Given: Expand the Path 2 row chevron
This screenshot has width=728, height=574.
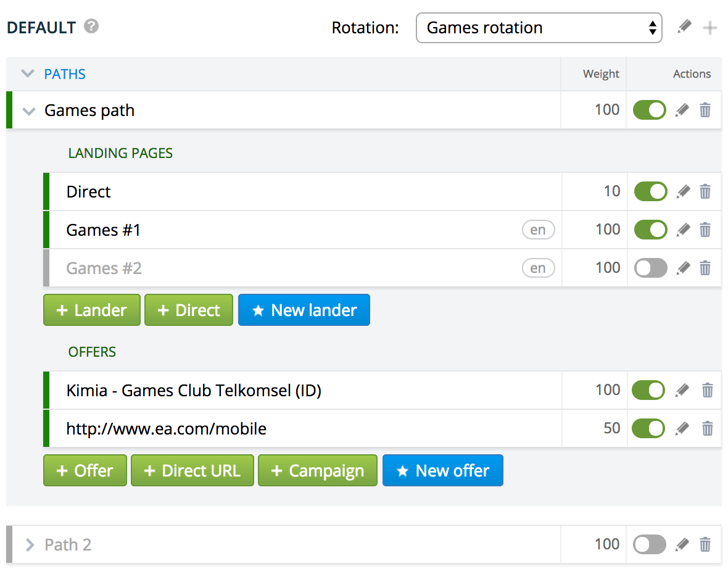Looking at the screenshot, I should tap(29, 545).
